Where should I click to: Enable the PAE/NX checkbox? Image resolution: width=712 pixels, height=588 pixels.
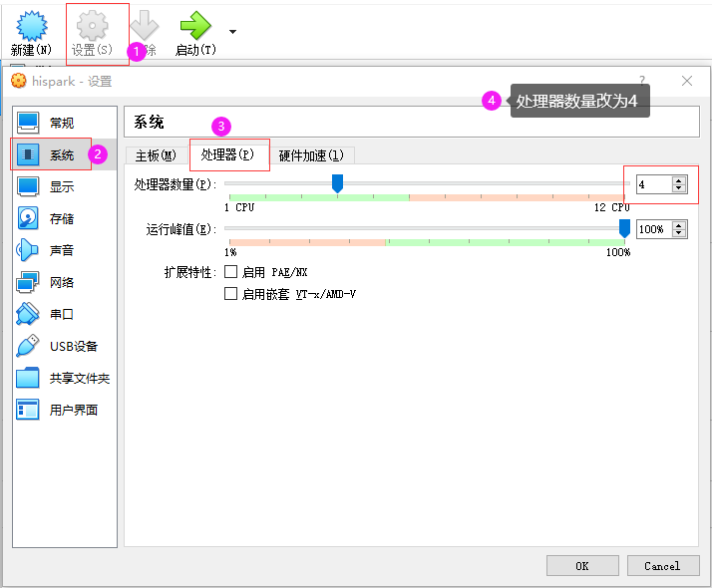click(x=230, y=272)
